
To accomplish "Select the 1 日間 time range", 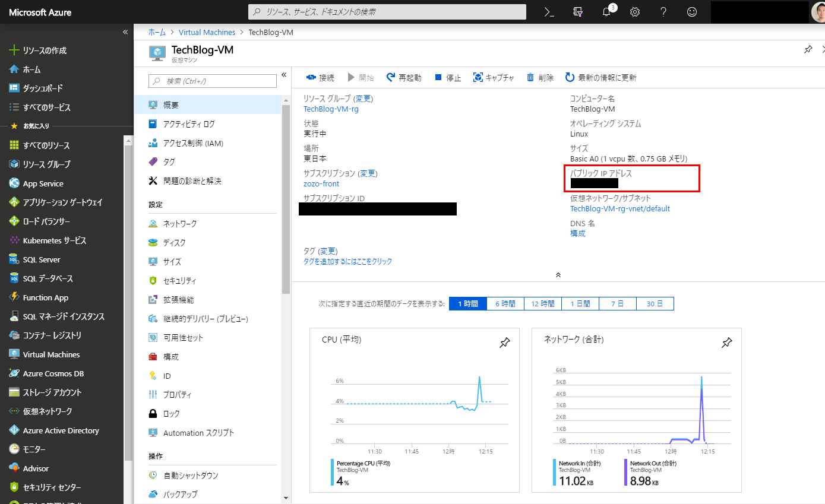I will tap(580, 303).
